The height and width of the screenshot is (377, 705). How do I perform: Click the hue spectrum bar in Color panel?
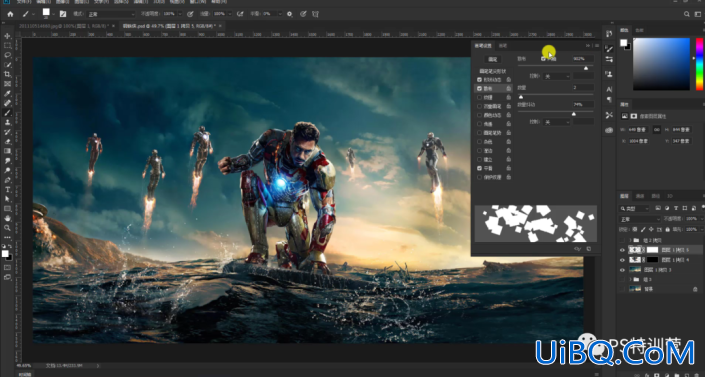[700, 64]
